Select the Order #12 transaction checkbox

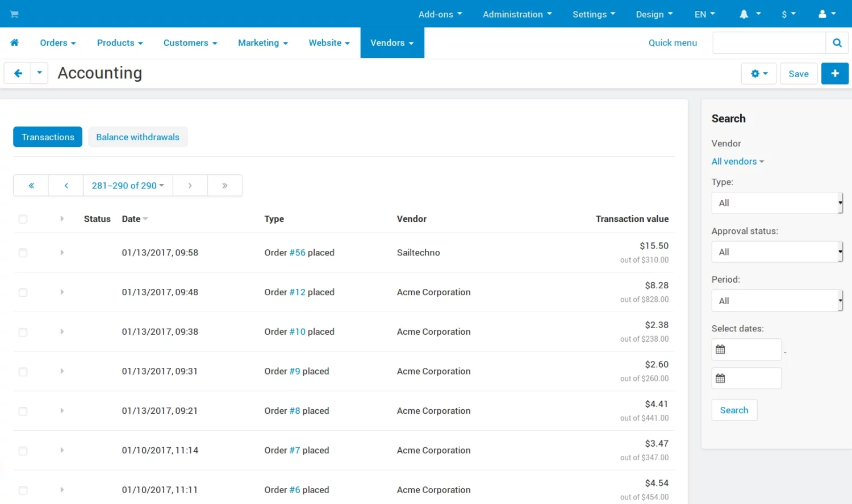(x=23, y=293)
